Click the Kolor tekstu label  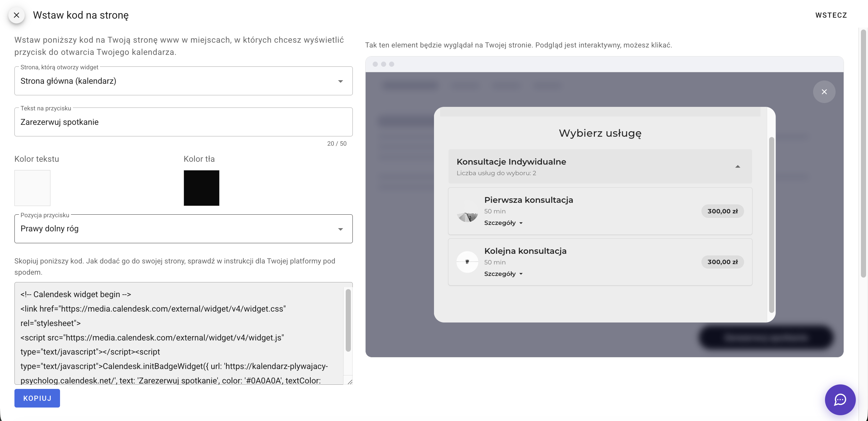point(37,159)
